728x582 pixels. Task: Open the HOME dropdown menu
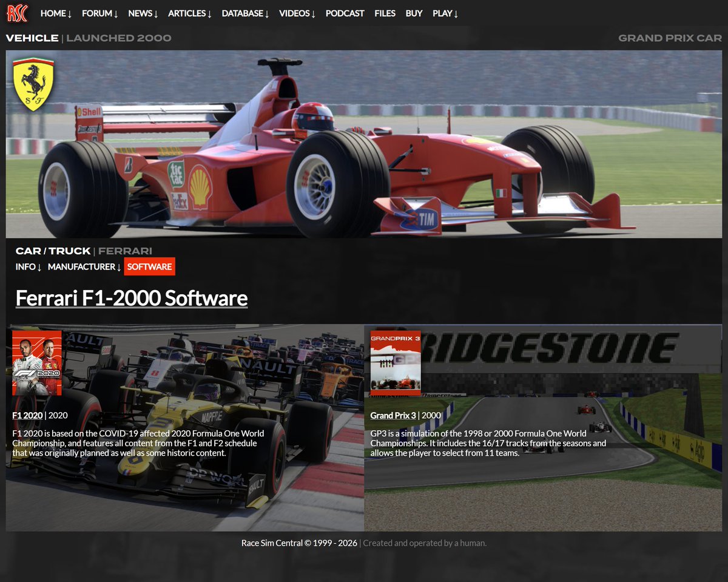click(55, 13)
